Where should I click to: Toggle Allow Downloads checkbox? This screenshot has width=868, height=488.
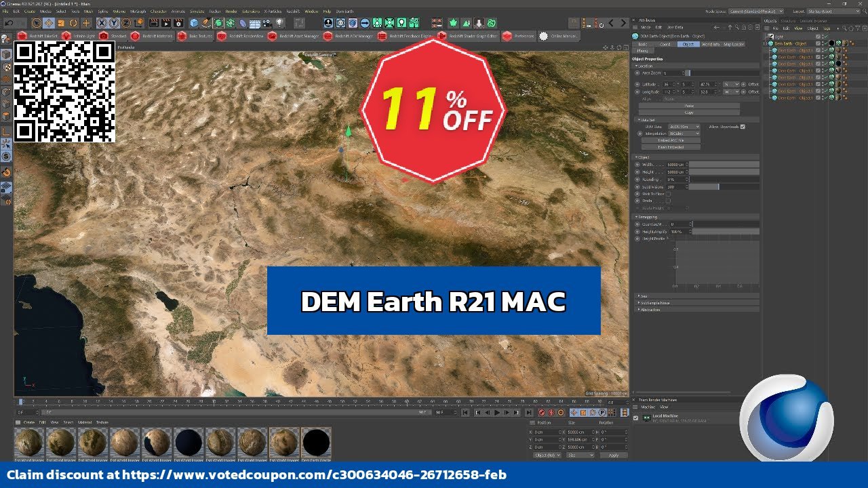coord(743,127)
